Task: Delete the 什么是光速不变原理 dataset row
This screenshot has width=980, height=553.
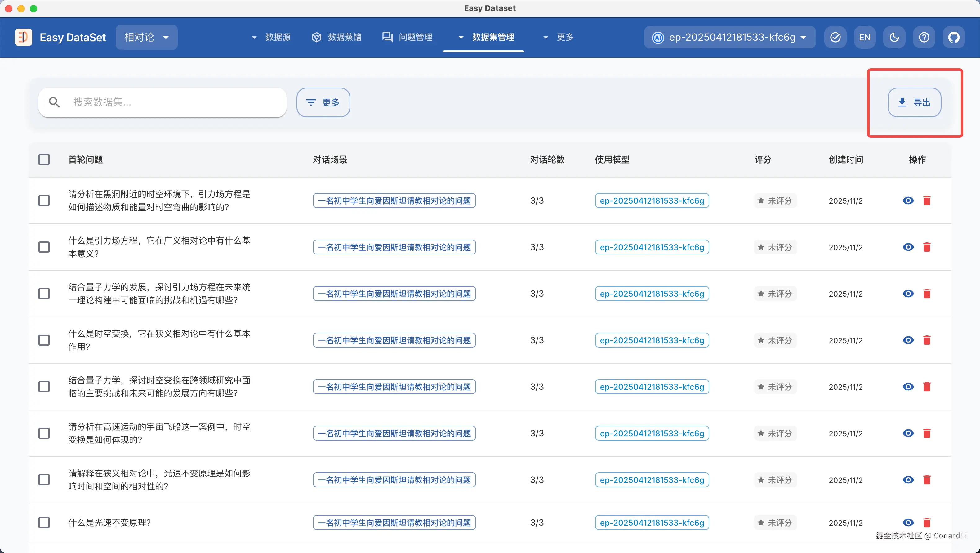Action: click(x=927, y=523)
